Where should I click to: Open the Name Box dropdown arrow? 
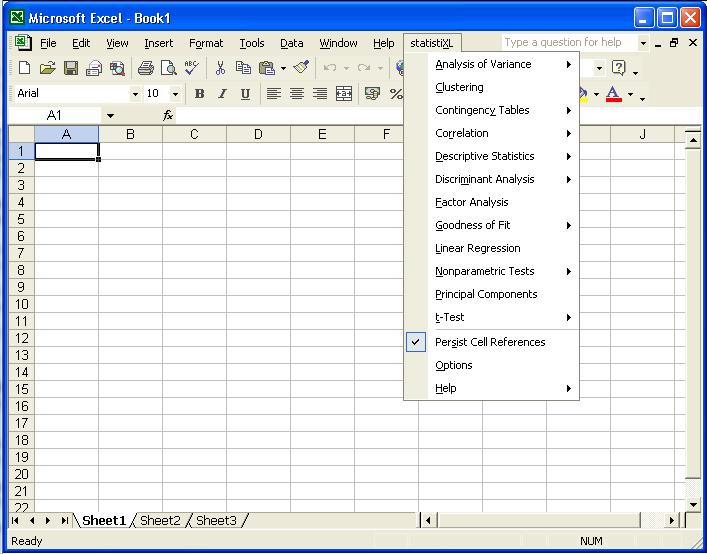(x=110, y=116)
